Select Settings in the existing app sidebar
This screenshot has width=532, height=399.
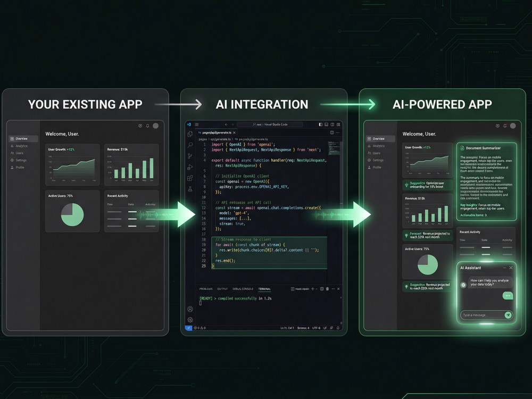coord(18,160)
